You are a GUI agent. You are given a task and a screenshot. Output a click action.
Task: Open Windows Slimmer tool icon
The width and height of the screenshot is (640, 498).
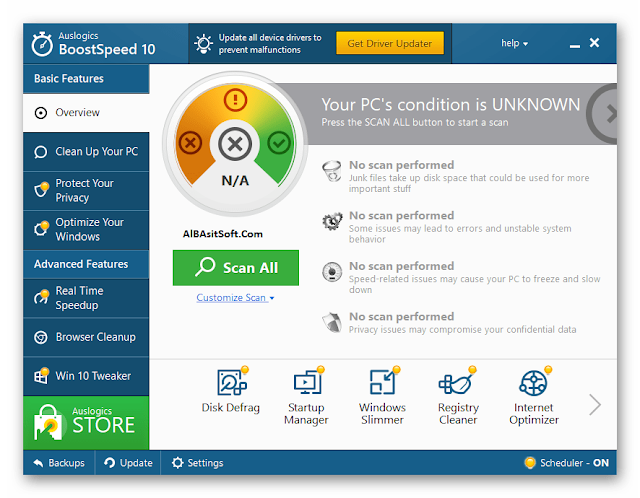coord(384,381)
